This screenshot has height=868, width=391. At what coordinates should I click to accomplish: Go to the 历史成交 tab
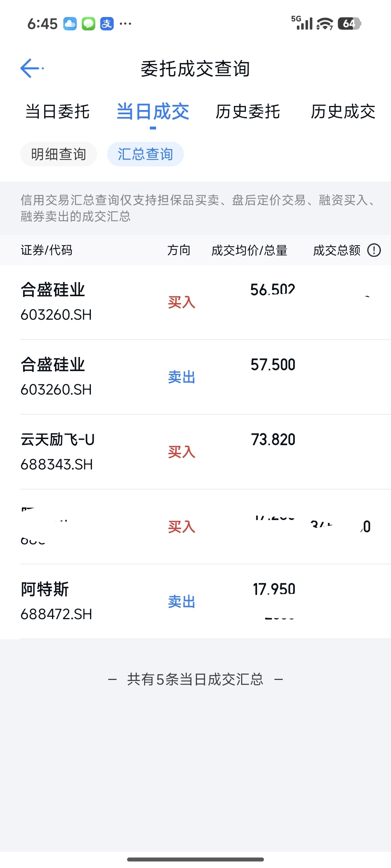click(343, 111)
